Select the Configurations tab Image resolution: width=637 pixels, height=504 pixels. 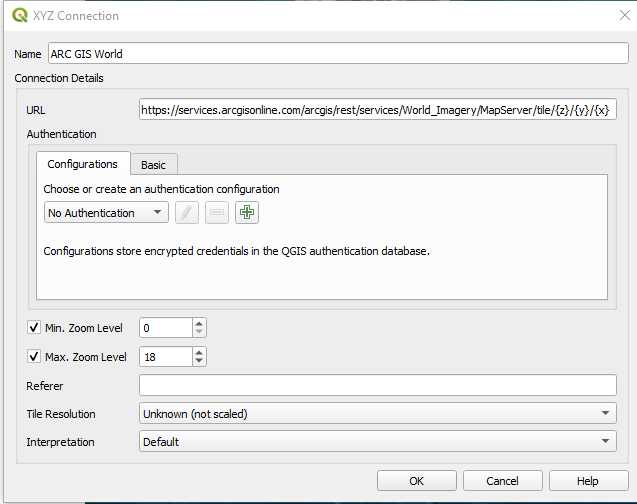tap(82, 164)
